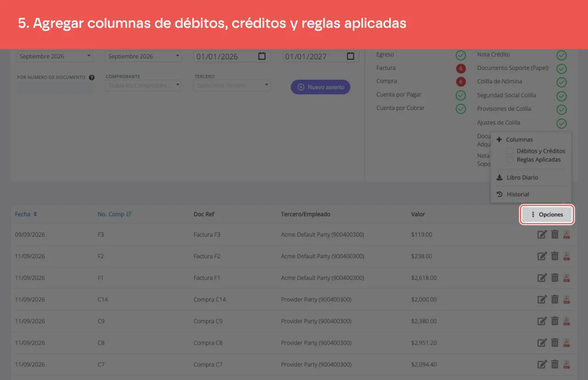Edit the Compra C9 row
588x380 pixels.
coord(542,321)
